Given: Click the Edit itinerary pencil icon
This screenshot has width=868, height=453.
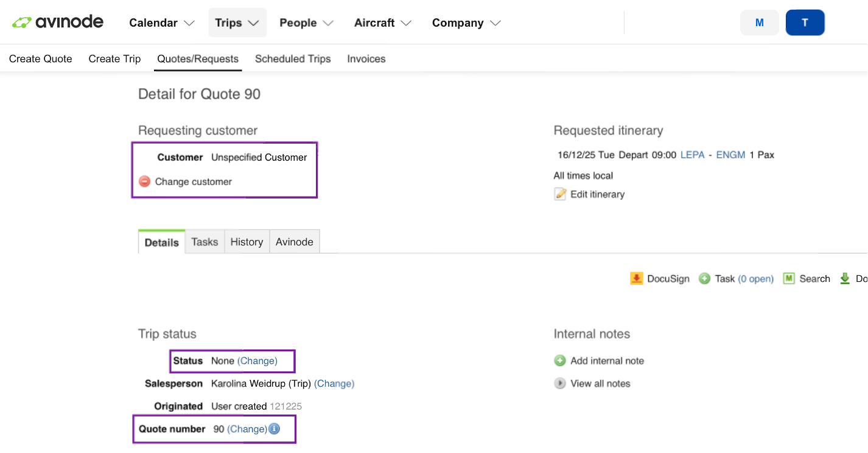Looking at the screenshot, I should click(x=560, y=194).
